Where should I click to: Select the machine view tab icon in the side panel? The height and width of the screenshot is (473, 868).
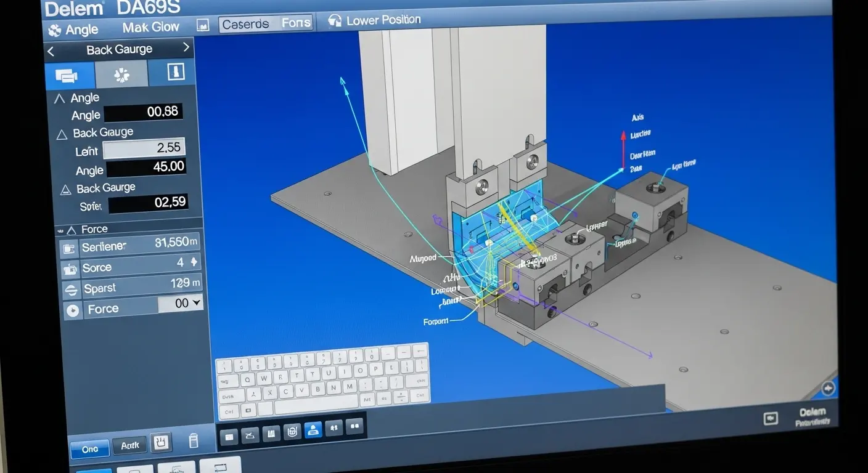coord(68,75)
